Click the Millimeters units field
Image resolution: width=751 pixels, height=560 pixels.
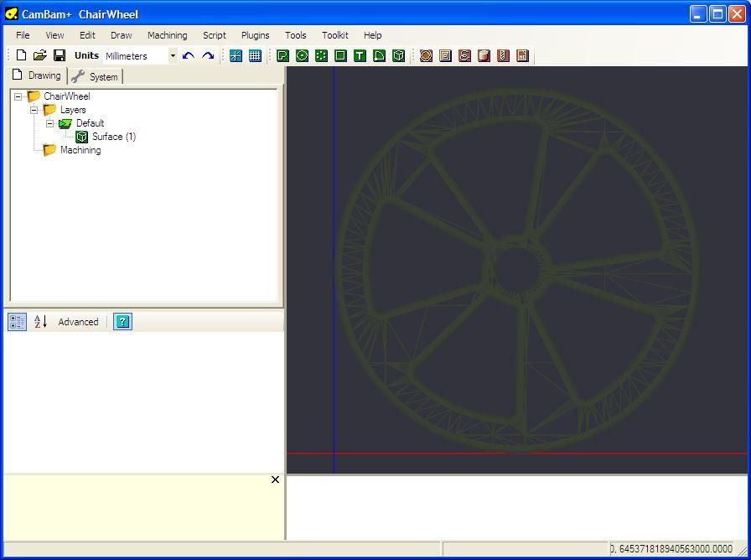[136, 55]
